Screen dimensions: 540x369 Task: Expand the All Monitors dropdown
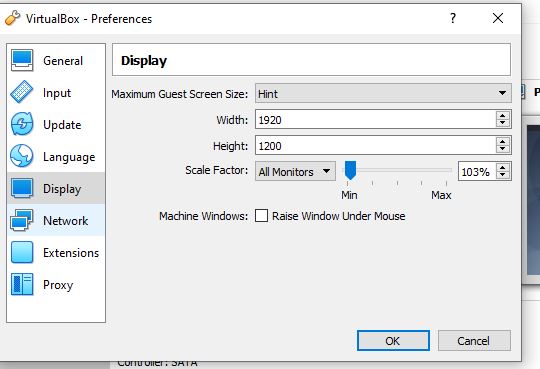[x=295, y=171]
